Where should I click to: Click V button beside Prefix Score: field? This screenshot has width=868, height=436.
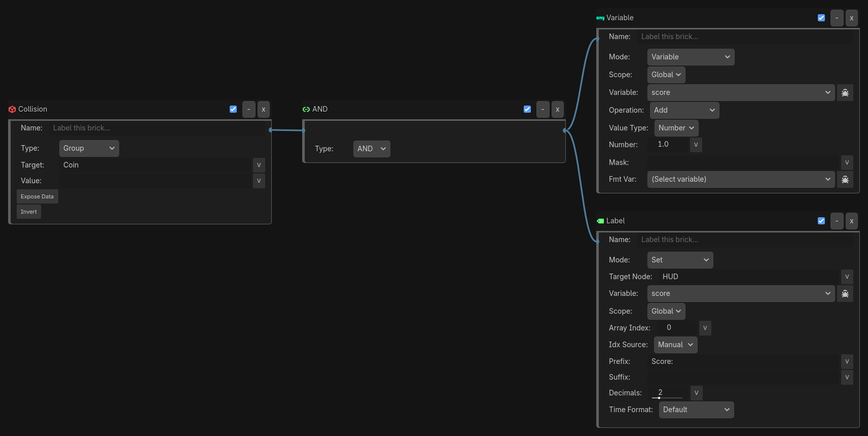pos(847,361)
